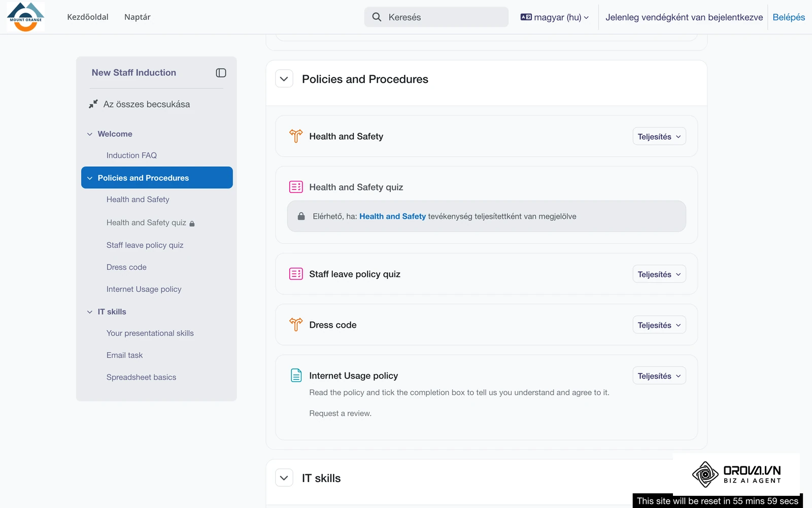Select Internet Usage policy in the sidebar
Image resolution: width=812 pixels, height=508 pixels.
pyautogui.click(x=144, y=289)
